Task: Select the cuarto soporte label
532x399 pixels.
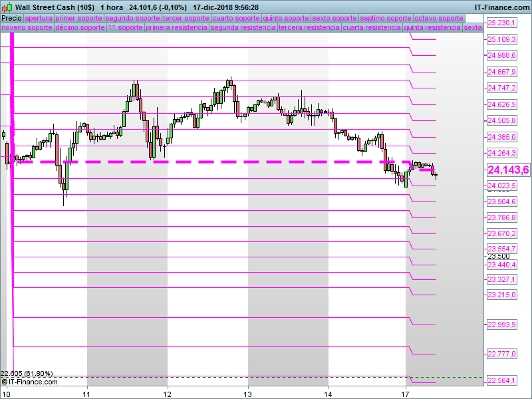Action: tap(236, 19)
